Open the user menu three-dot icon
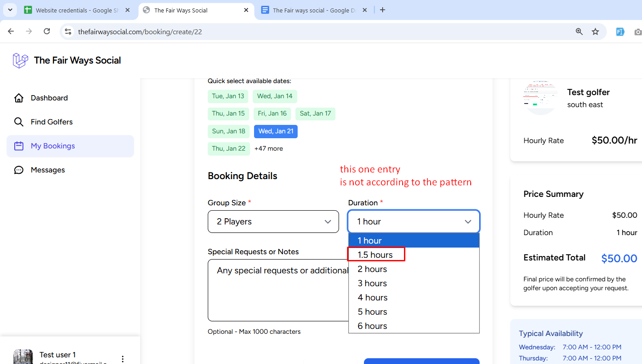Viewport: 642px width, 364px height. [123, 359]
